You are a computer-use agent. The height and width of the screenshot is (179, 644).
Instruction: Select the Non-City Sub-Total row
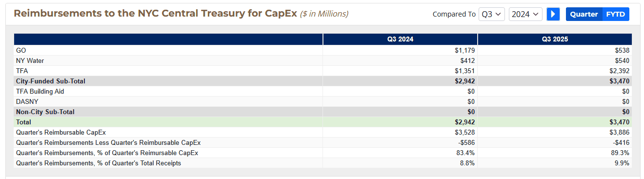pos(323,112)
